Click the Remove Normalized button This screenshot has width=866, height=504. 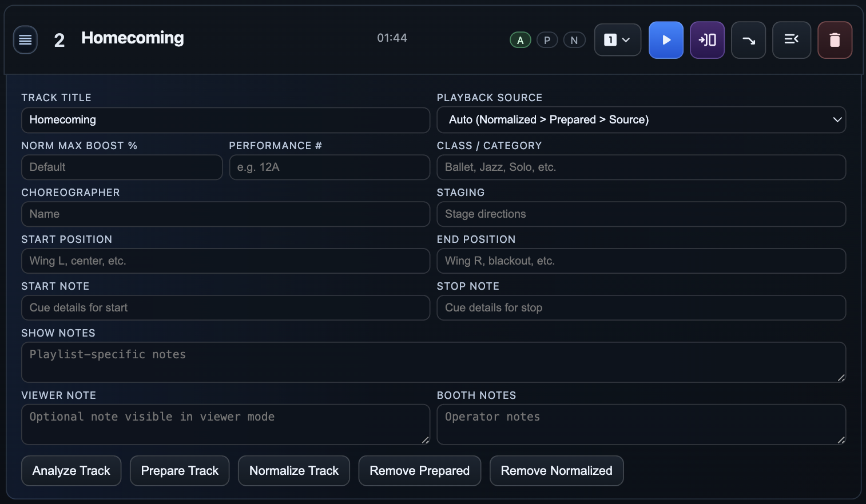[557, 471]
